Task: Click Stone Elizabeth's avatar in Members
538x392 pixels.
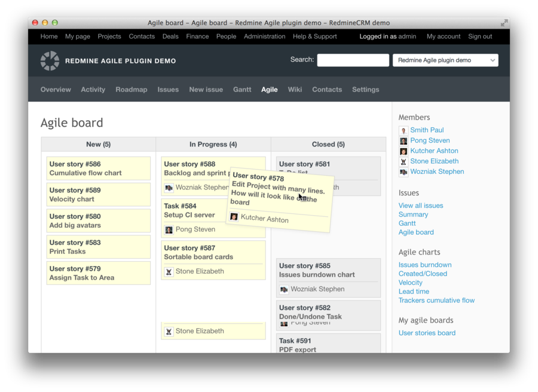Action: click(403, 161)
